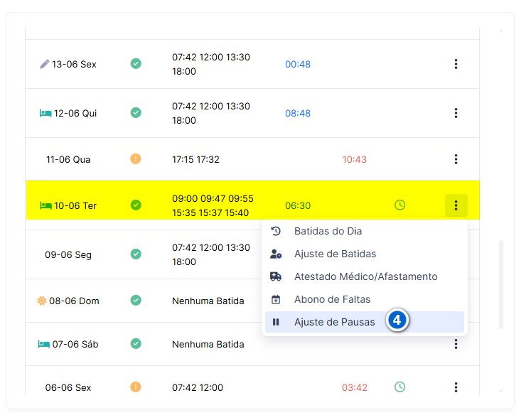
Task: Choose Ajuste de Pausas menu entry
Action: click(x=365, y=322)
